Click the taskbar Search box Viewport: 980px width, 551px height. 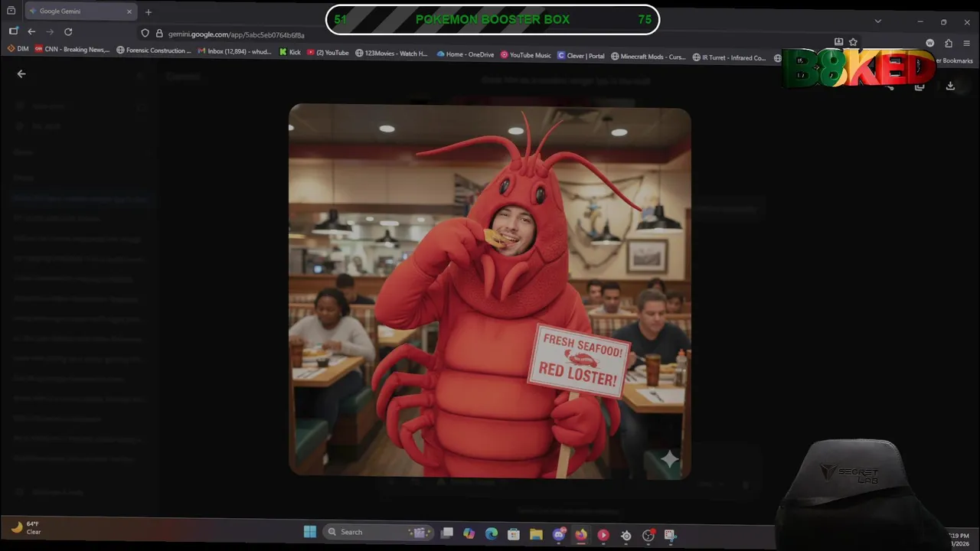click(x=379, y=532)
